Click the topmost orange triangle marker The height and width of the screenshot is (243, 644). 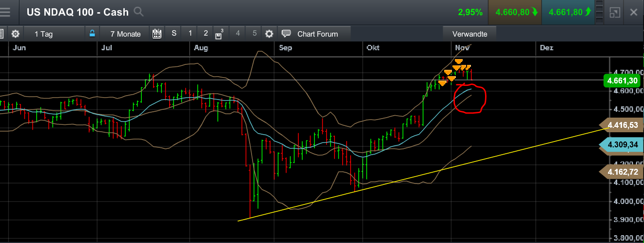point(458,61)
